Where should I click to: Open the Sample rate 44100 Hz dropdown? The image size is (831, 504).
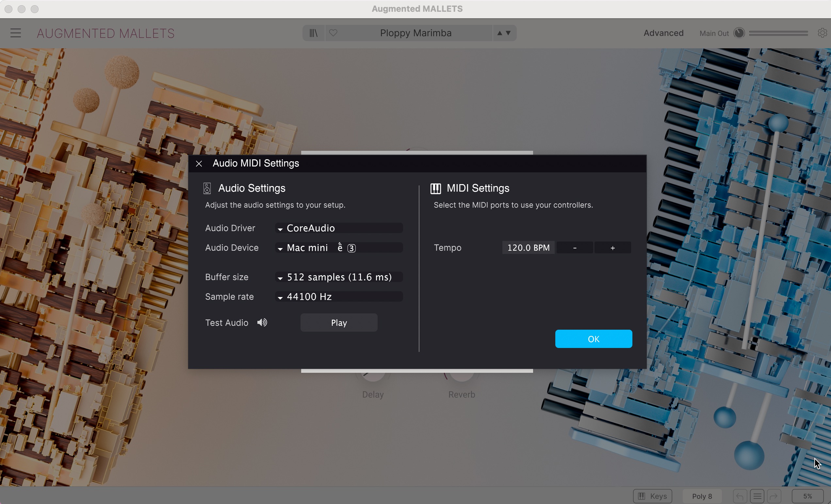click(x=339, y=296)
